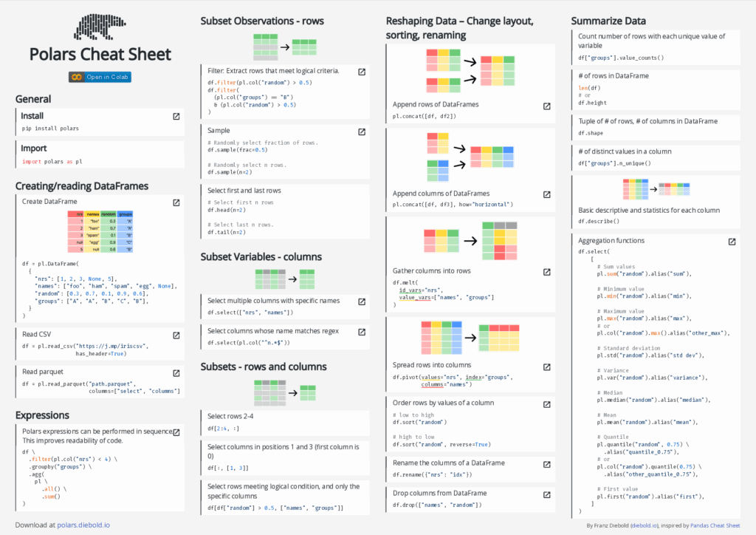Click external link icon for Gather columns into rows
The image size is (756, 535).
pos(546,272)
